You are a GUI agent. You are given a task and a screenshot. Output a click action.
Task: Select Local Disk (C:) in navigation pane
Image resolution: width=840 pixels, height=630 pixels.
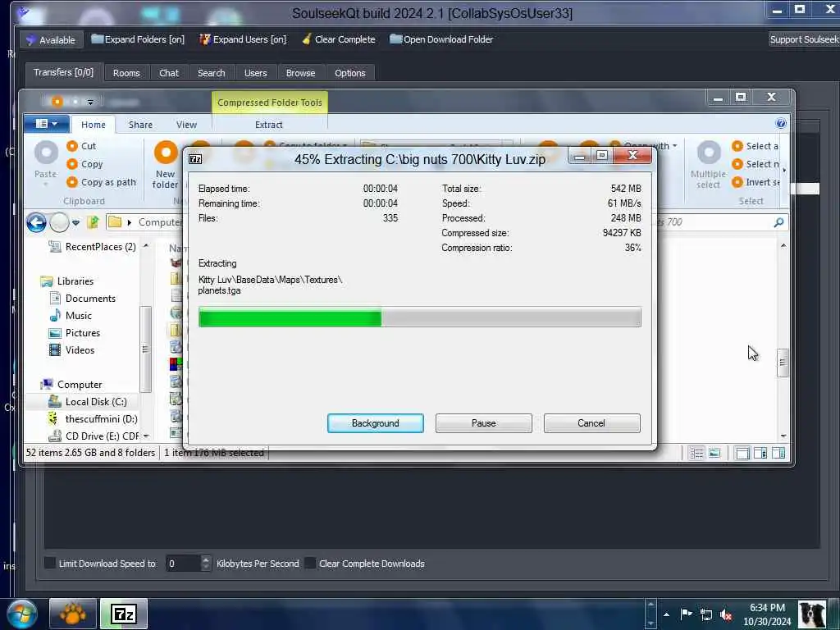[88, 402]
